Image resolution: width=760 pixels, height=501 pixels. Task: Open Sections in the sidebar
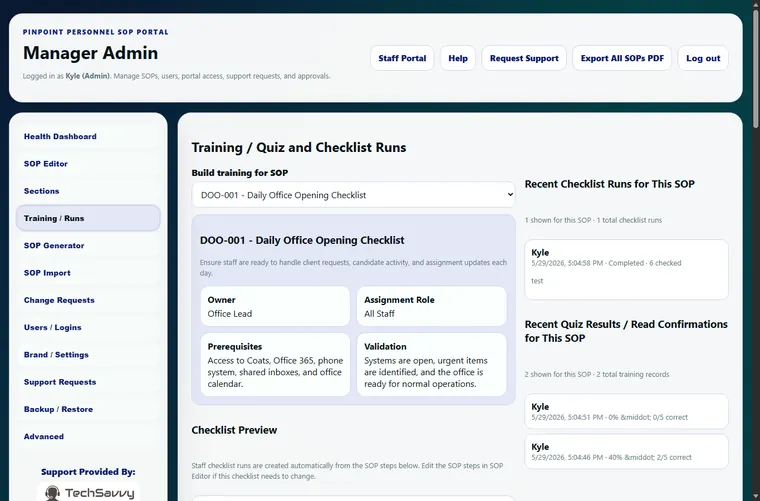pos(88,191)
